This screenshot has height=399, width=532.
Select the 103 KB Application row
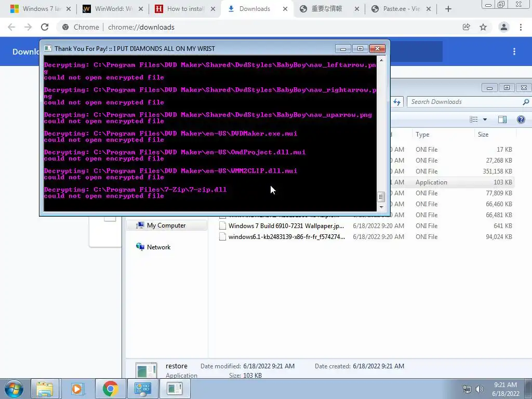coord(452,182)
